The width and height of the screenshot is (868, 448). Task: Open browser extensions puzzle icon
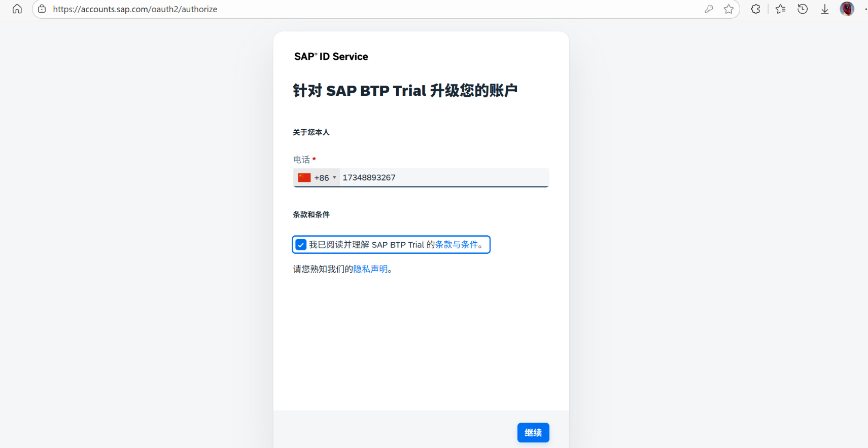click(755, 9)
